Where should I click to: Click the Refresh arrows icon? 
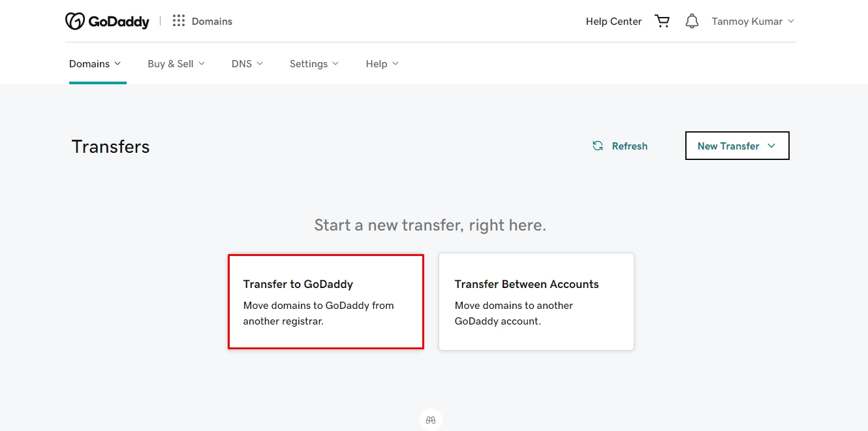pos(597,146)
